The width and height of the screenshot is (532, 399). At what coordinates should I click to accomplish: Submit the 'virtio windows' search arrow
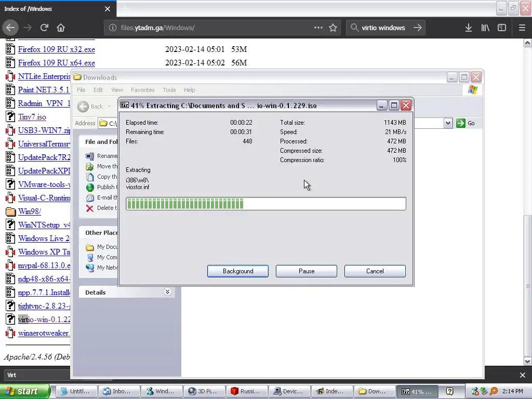click(418, 28)
